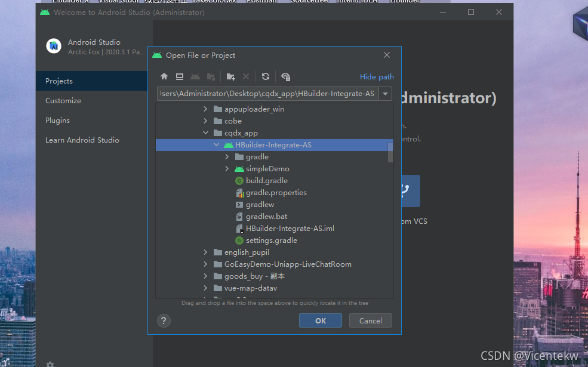Expand the simpleDemo module
Viewport: 588px width, 367px height.
click(227, 169)
